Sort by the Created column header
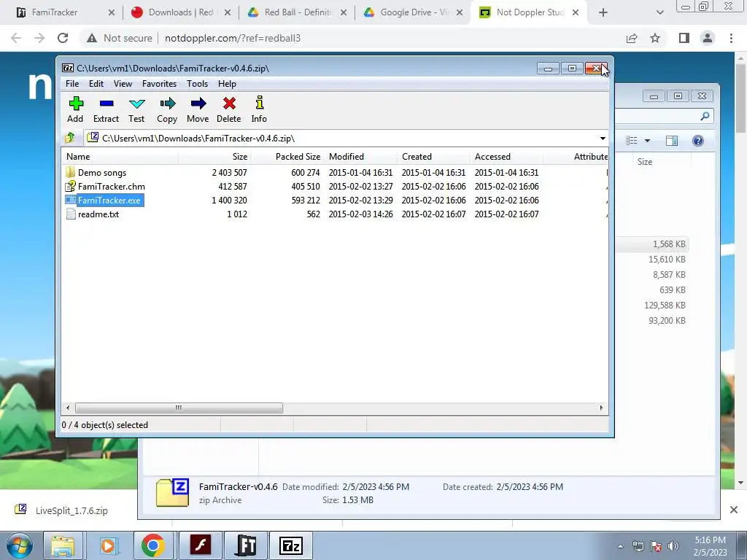 [433, 157]
